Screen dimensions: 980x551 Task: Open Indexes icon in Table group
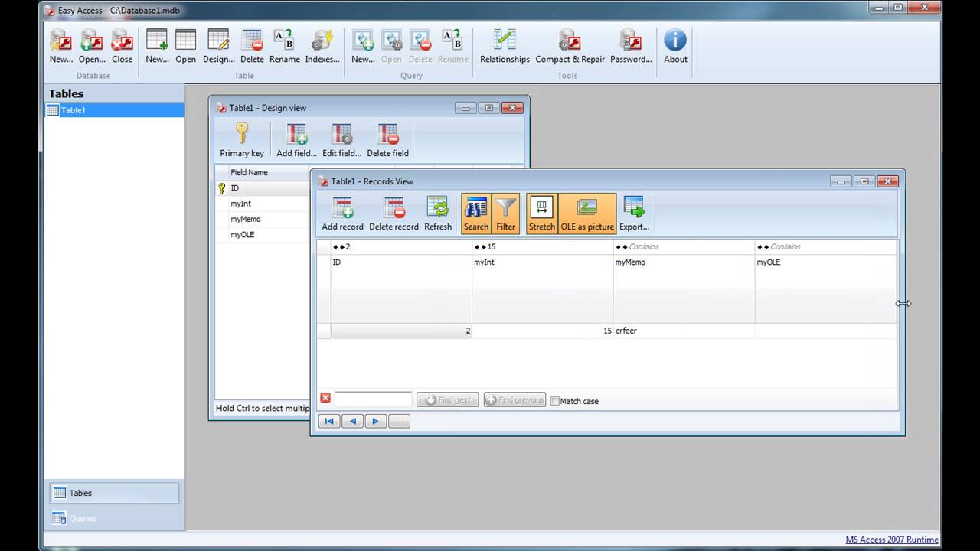322,47
